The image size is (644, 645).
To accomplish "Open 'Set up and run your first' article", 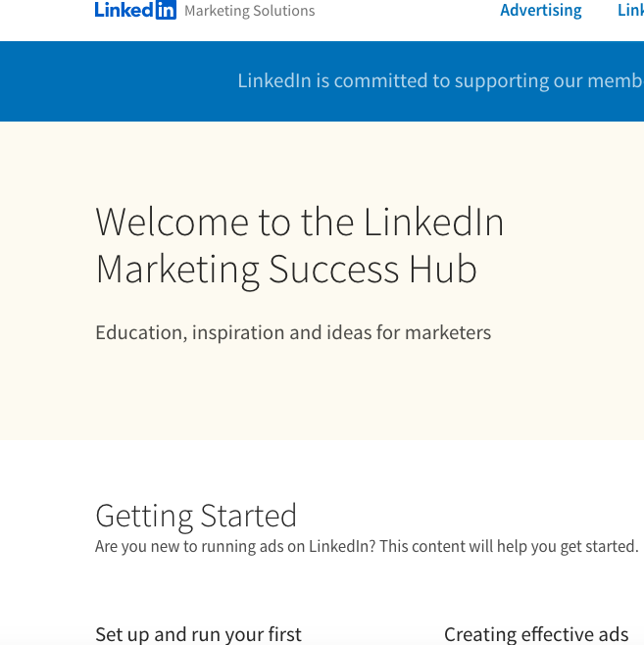I will [199, 634].
